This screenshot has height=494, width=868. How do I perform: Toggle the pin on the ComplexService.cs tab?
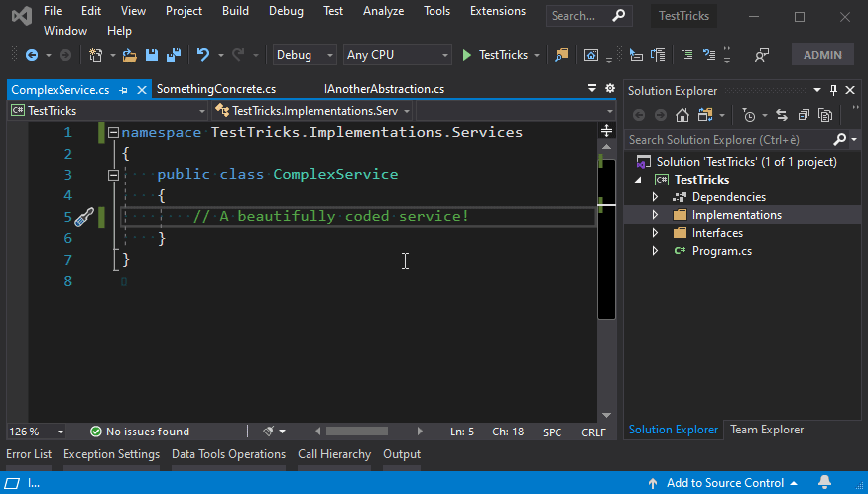pos(123,90)
